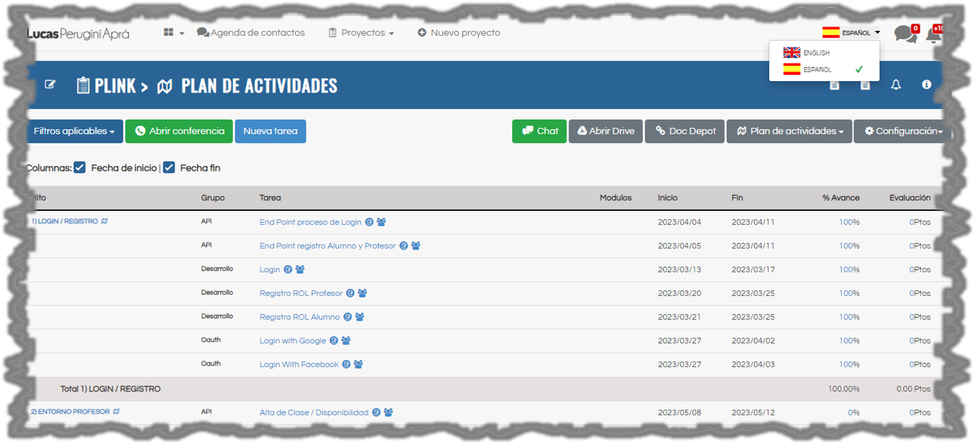Image resolution: width=980 pixels, height=448 pixels.
Task: Click the edit pencil icon beside PLINK
Action: pos(50,85)
